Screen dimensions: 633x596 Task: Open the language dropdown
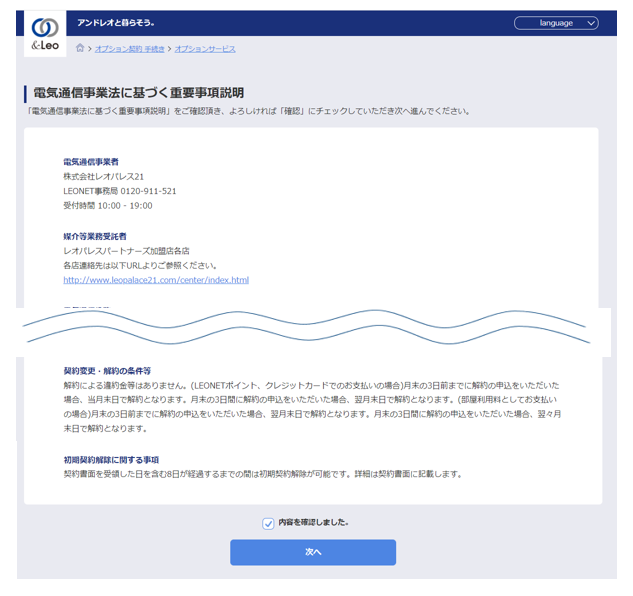556,23
